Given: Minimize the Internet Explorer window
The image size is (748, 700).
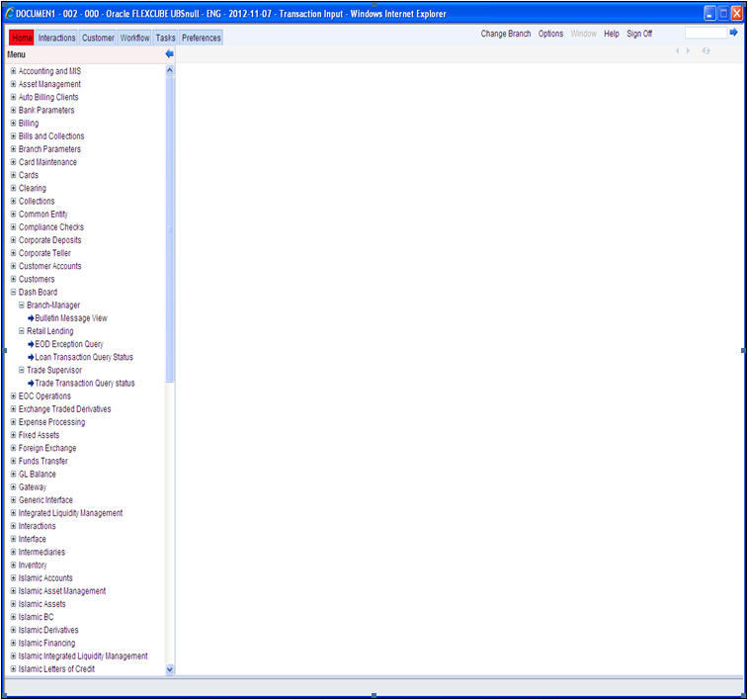Looking at the screenshot, I should 709,14.
